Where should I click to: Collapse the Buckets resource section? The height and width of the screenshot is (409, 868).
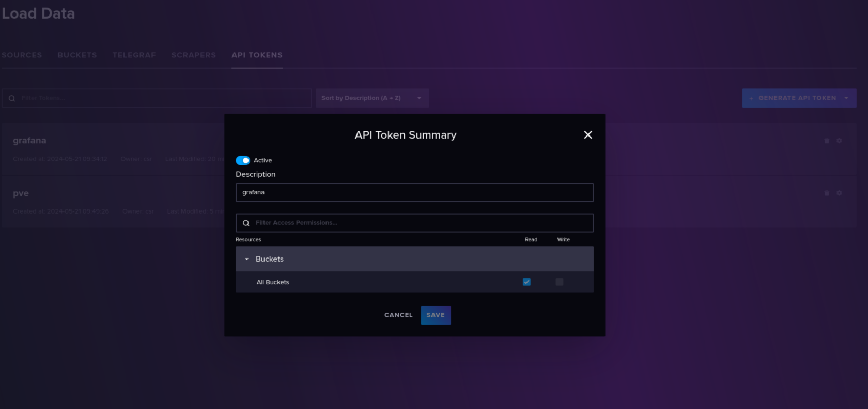tap(247, 259)
